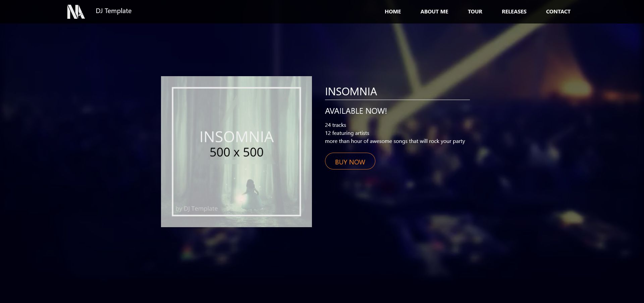
Task: Open the DJ Template brand link
Action: (113, 11)
